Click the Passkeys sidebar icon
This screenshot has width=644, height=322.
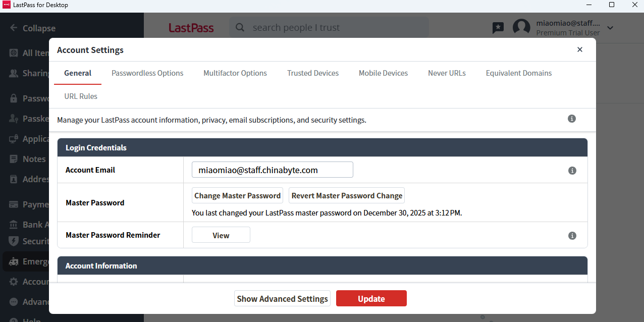tap(13, 118)
